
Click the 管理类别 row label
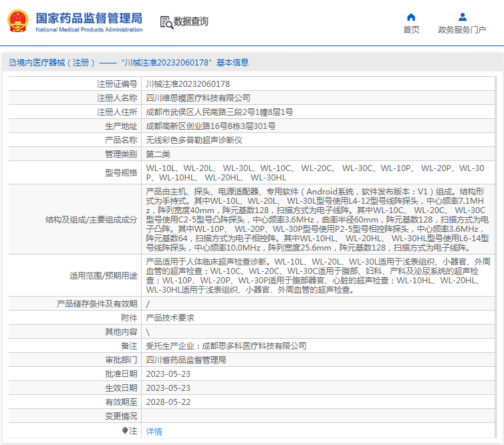click(121, 154)
